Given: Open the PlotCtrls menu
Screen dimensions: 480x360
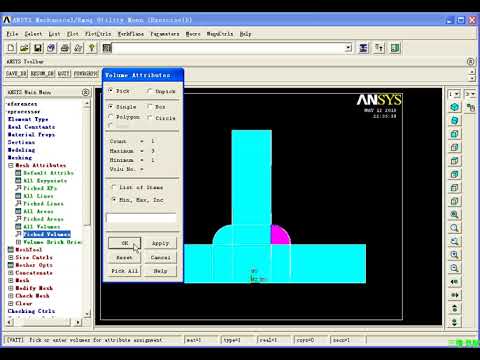Looking at the screenshot, I should point(98,34).
